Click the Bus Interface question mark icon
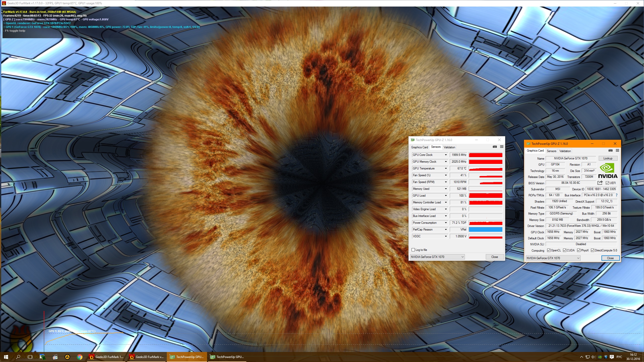This screenshot has height=362, width=644. point(616,195)
